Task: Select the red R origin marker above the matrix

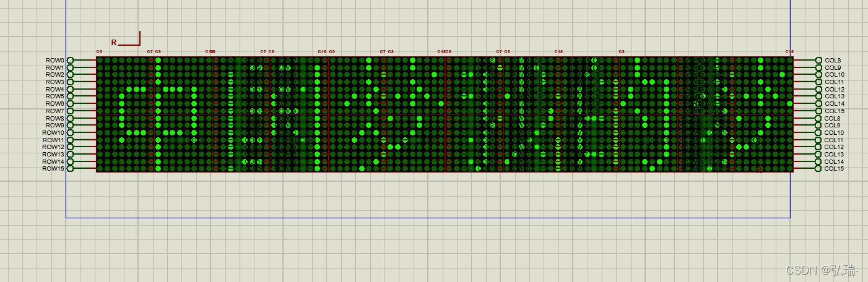Action: click(x=114, y=42)
